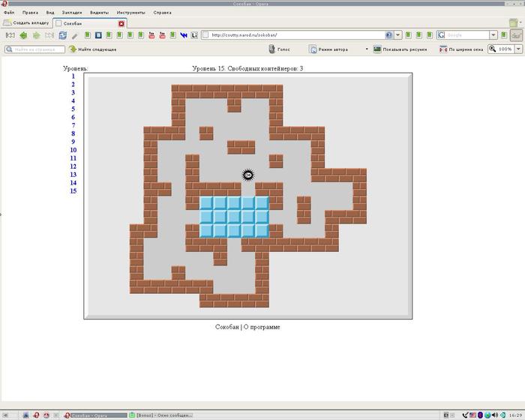Open the Закладки menu
Image resolution: width=525 pixels, height=420 pixels.
click(72, 13)
